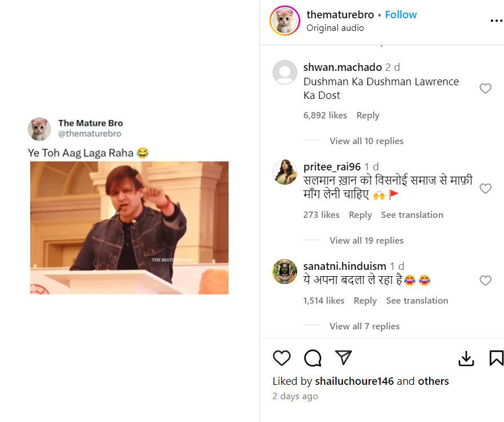Viewport: 504px width, 422px height.
Task: Play the video thumbnail of speaker
Action: click(x=129, y=228)
